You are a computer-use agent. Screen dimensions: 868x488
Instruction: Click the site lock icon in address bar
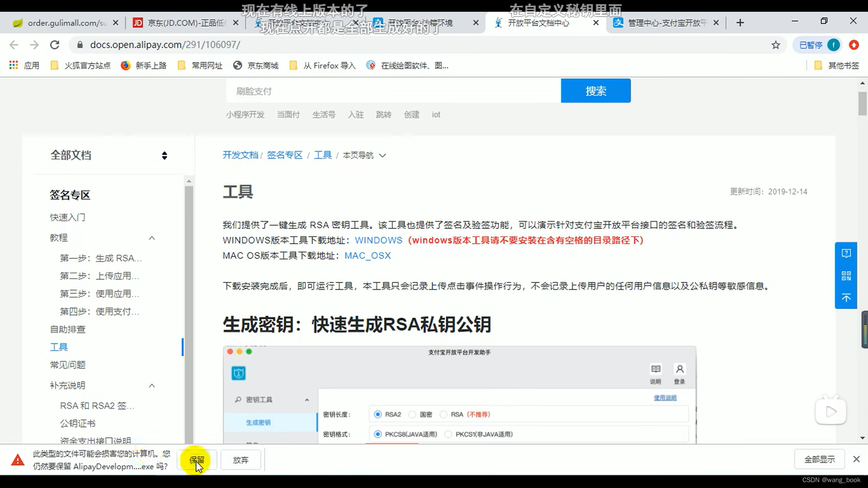pyautogui.click(x=80, y=45)
